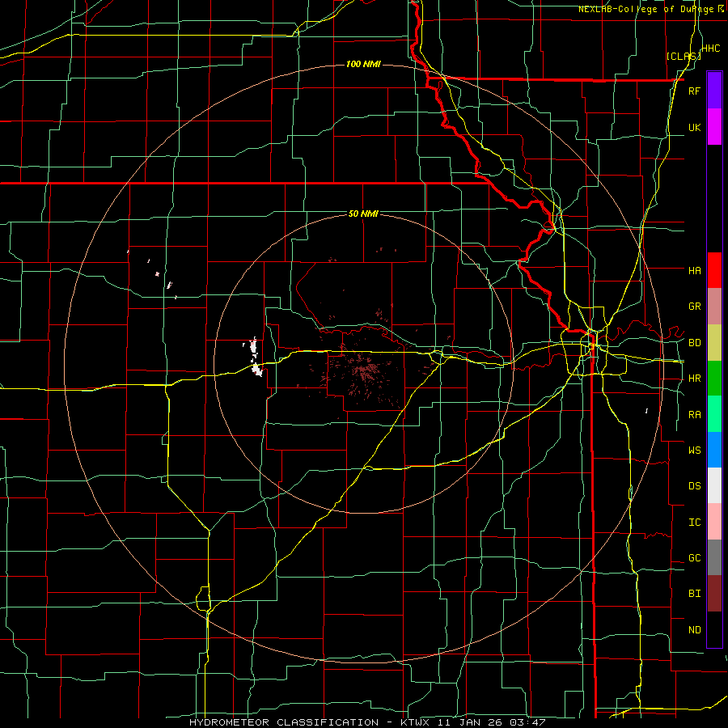This screenshot has width=728, height=728.
Task: Click the UK magenta legend swatch
Action: click(714, 127)
